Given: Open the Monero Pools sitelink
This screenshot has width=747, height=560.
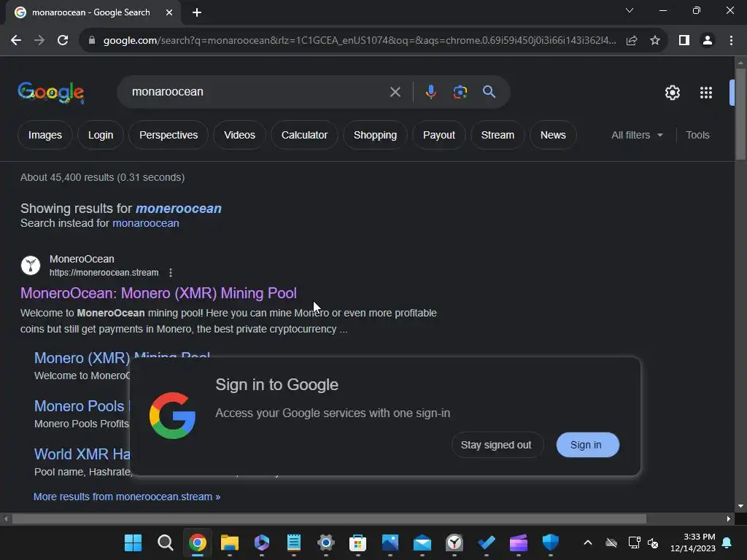Looking at the screenshot, I should [79, 405].
